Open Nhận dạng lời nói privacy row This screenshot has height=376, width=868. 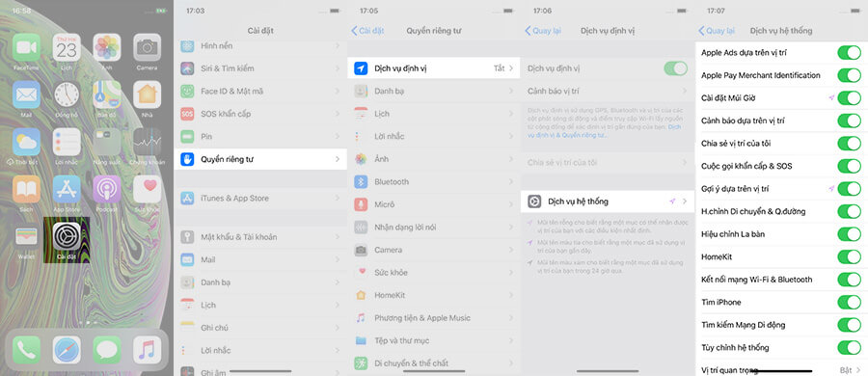(434, 227)
